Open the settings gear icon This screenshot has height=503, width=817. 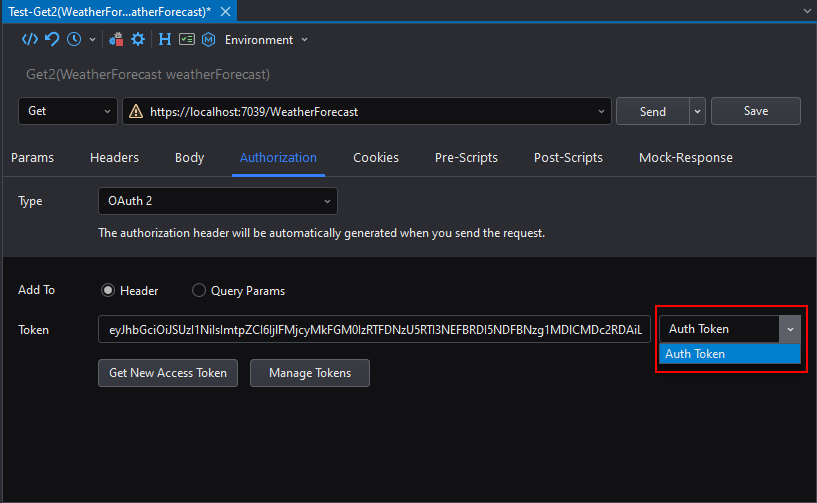[x=138, y=40]
